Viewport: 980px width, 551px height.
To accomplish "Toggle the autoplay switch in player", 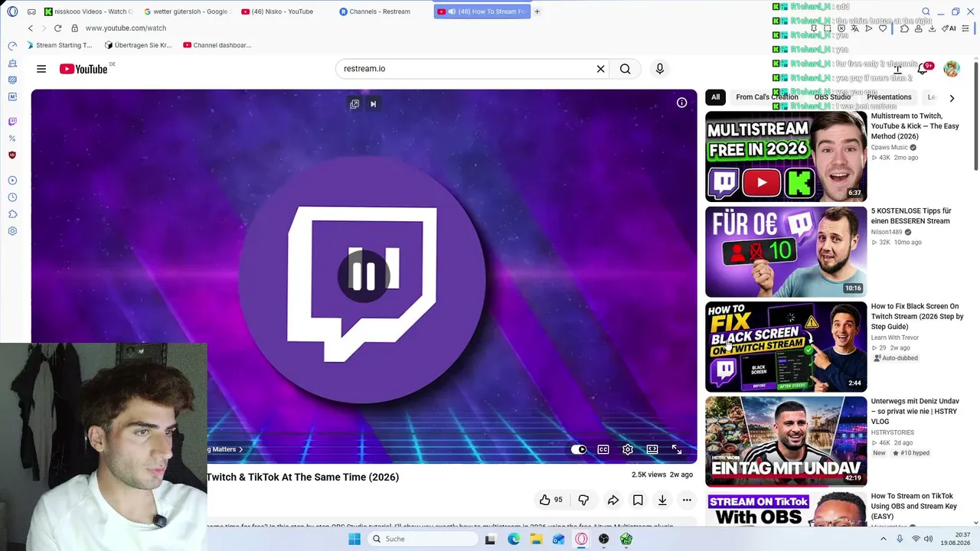I will (579, 449).
